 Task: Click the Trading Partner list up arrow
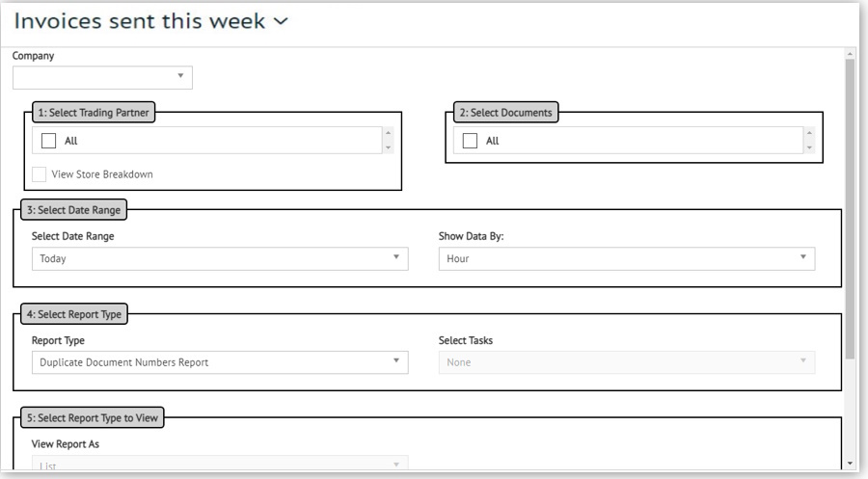[388, 133]
